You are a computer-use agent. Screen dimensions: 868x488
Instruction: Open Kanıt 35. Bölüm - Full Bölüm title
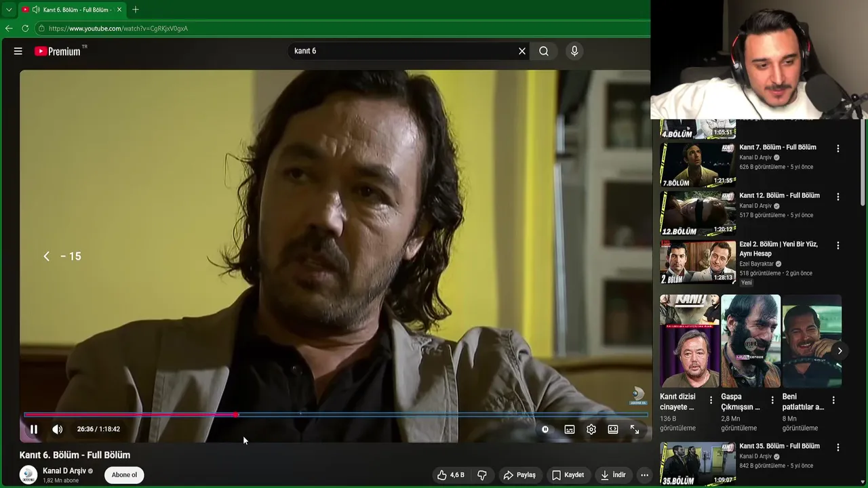[779, 446]
